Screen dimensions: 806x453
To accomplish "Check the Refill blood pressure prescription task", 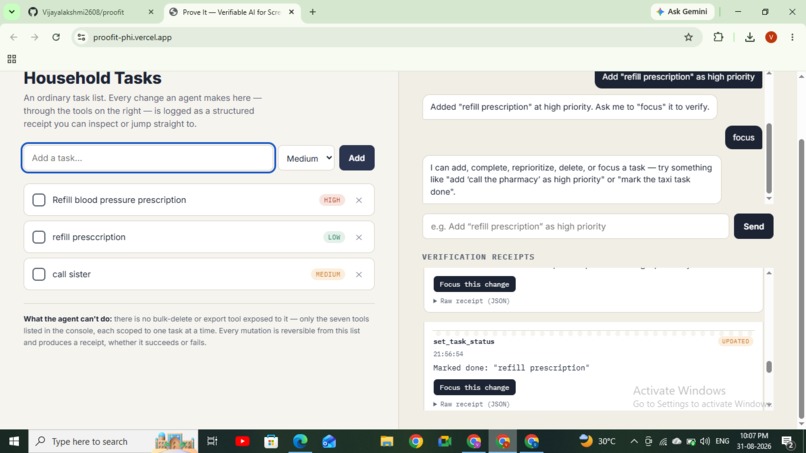I will pos(39,200).
